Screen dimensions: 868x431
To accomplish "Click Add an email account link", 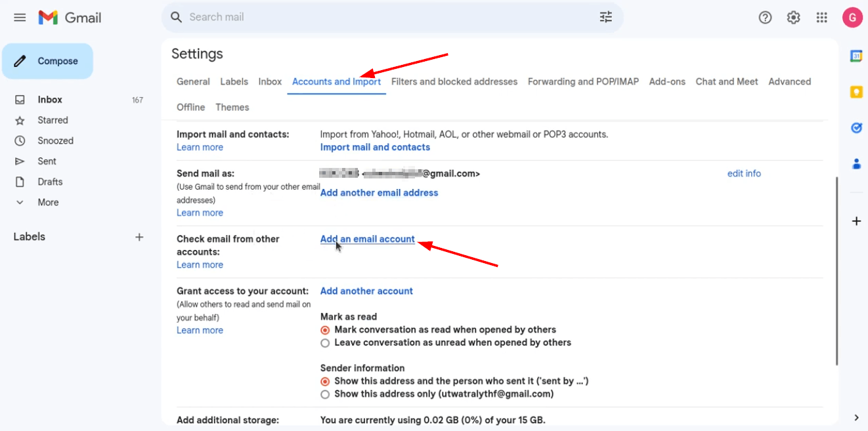I will pos(368,239).
